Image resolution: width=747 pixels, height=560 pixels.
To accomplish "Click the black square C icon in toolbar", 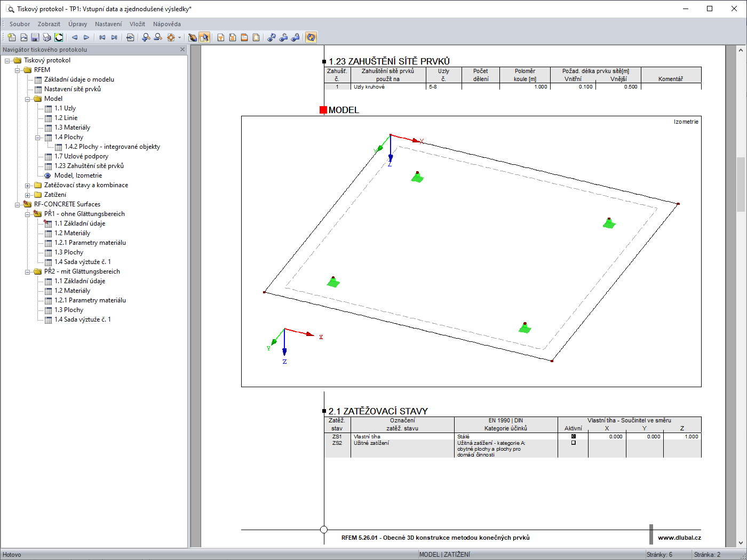I will coord(59,37).
